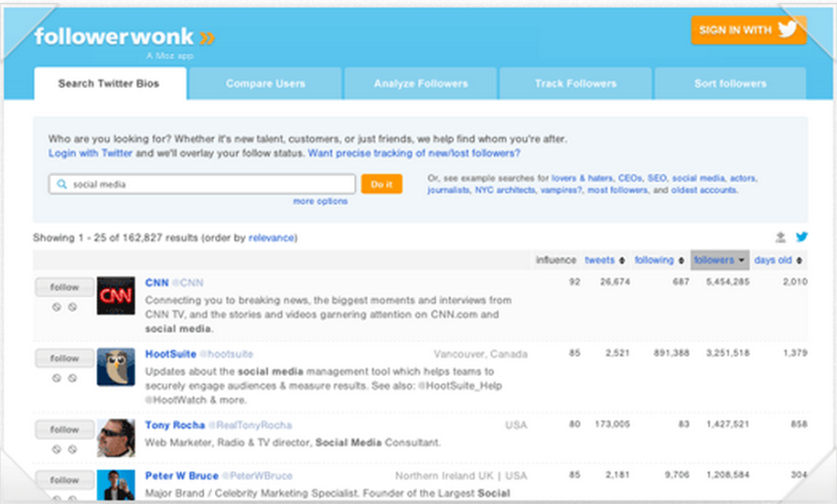The width and height of the screenshot is (837, 504).
Task: Click the first block icon under HootSuite follow
Action: (x=57, y=378)
